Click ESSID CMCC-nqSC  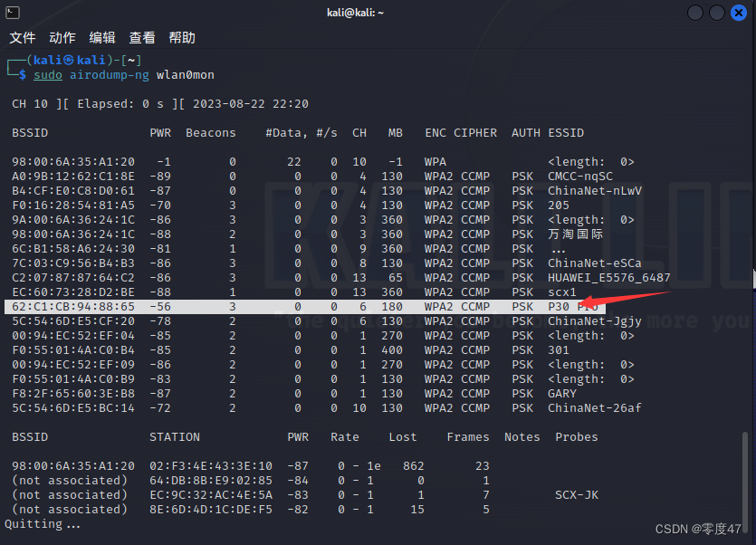click(580, 176)
